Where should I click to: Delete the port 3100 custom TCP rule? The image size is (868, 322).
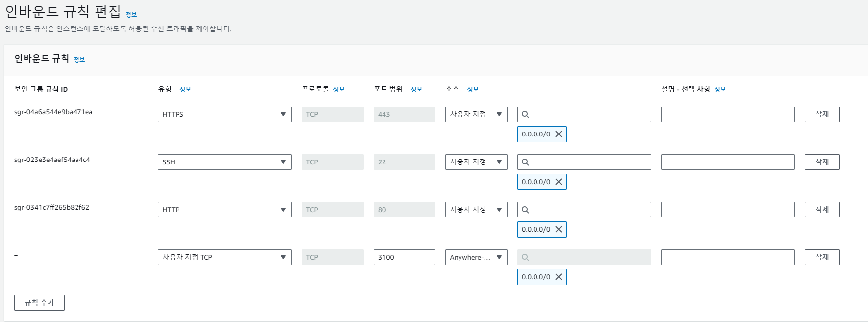[x=822, y=257]
